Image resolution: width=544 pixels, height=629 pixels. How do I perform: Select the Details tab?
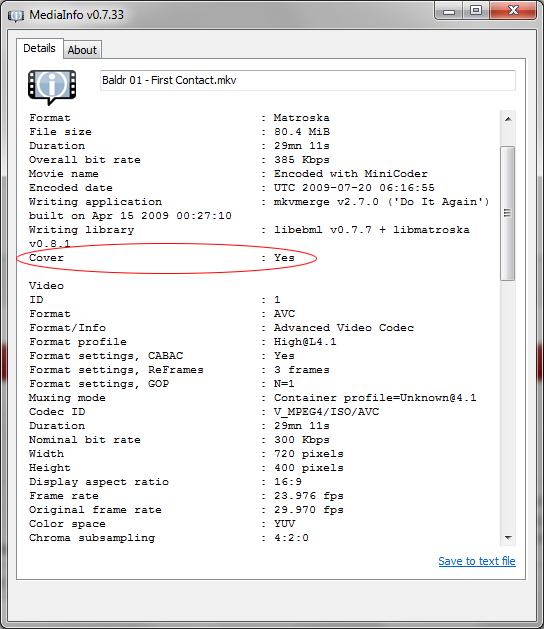39,48
